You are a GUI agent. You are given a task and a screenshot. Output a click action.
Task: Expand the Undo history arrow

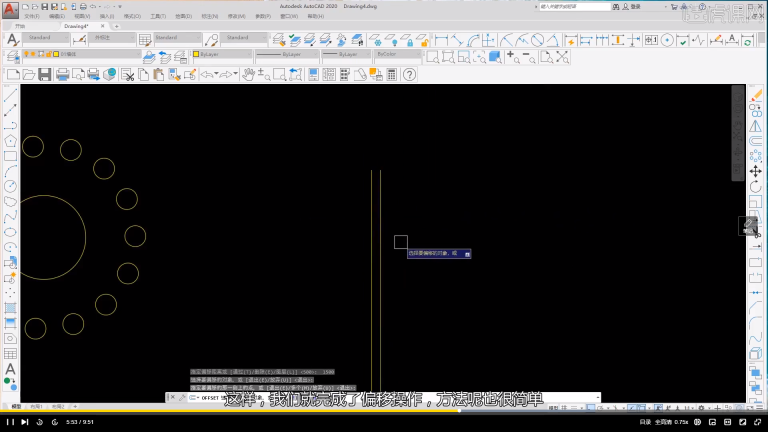point(216,74)
